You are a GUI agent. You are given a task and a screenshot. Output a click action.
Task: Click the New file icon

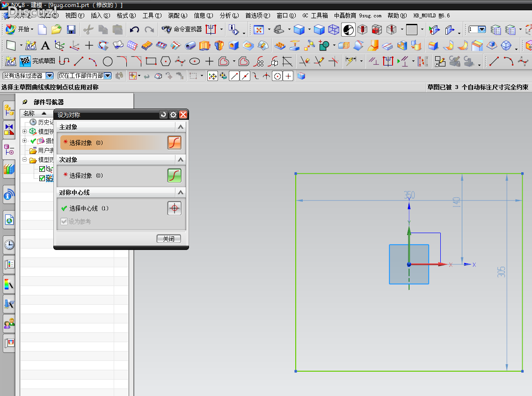[x=43, y=29]
